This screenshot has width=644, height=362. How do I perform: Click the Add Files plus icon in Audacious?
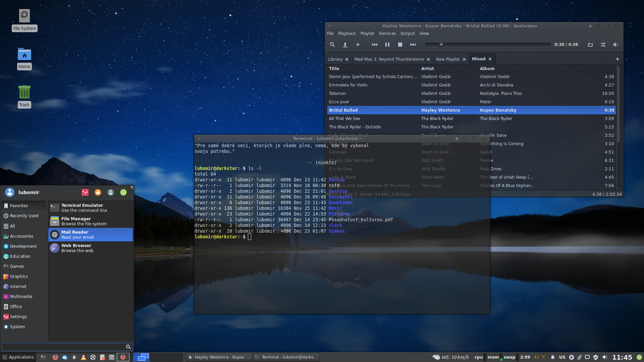[x=358, y=45]
